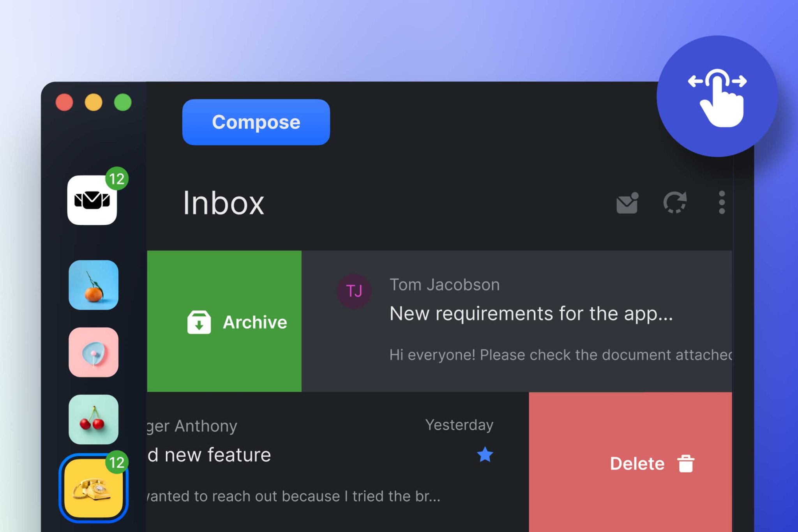Open the pink pushpin app icon
798x532 pixels.
93,352
